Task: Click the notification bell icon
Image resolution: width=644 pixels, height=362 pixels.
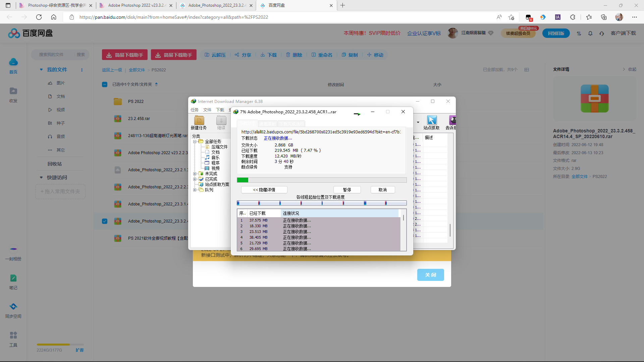Action: point(590,33)
